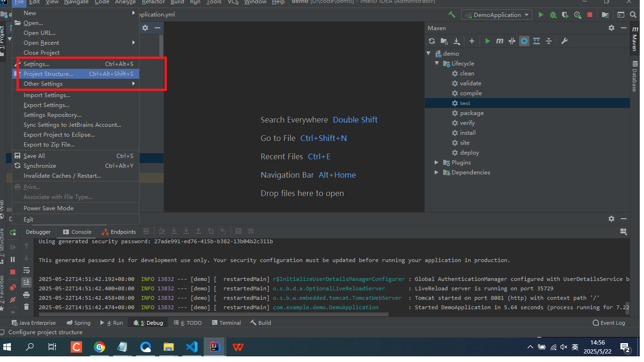
Task: Select Synchronize in File menu
Action: coord(75,165)
